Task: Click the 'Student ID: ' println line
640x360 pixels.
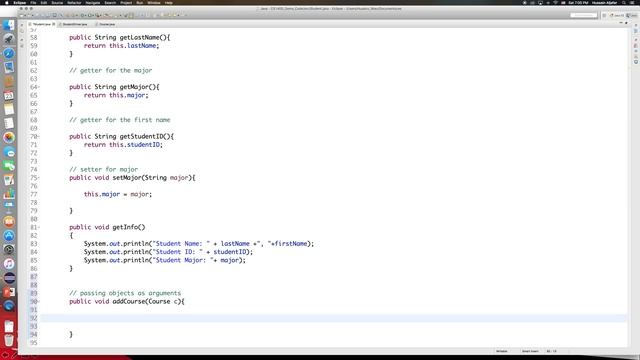Action: [x=168, y=252]
